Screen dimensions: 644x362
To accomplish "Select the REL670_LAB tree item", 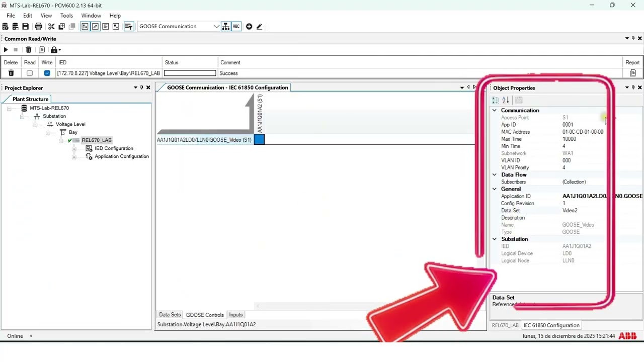I will coord(97,140).
